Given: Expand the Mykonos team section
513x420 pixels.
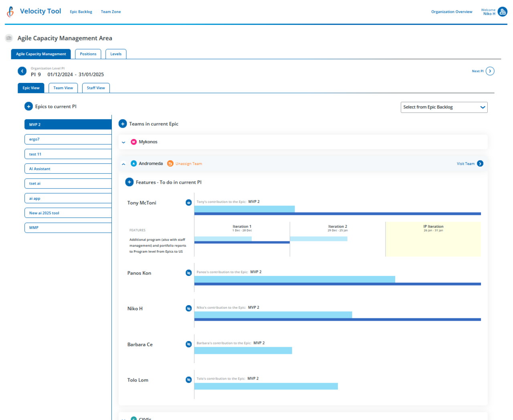Looking at the screenshot, I should click(123, 142).
